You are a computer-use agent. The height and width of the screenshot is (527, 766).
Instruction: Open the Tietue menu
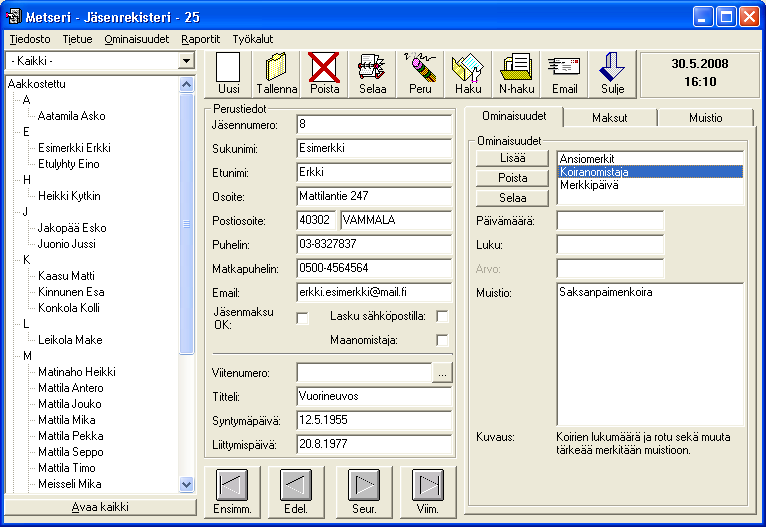point(77,39)
